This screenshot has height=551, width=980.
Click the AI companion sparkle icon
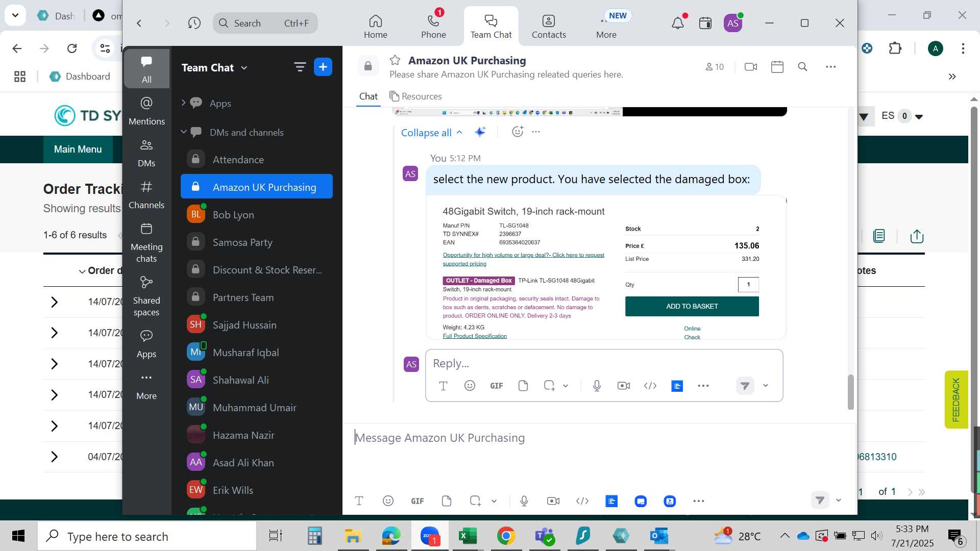point(480,132)
